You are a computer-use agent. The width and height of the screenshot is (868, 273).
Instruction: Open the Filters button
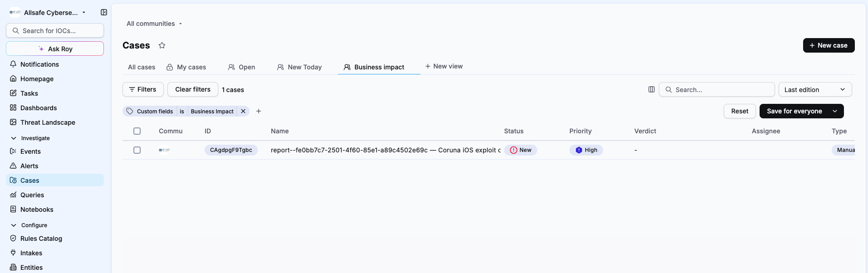point(143,89)
